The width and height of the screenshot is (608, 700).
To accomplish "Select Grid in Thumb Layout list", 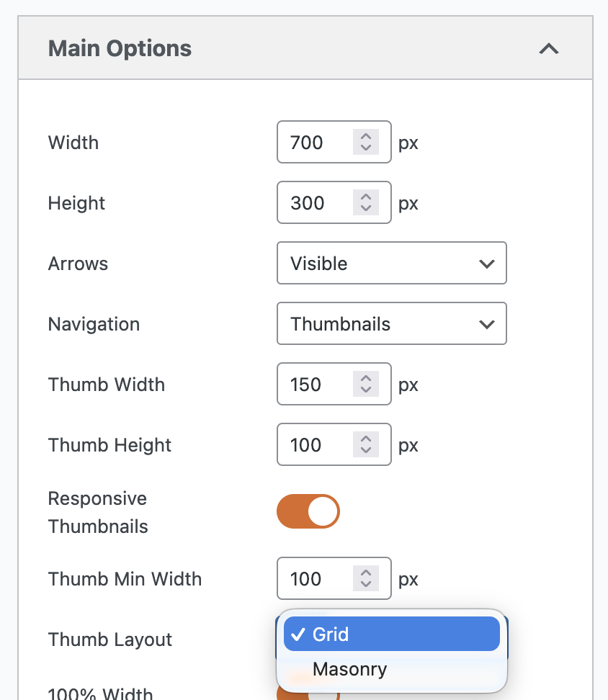I will [x=391, y=634].
